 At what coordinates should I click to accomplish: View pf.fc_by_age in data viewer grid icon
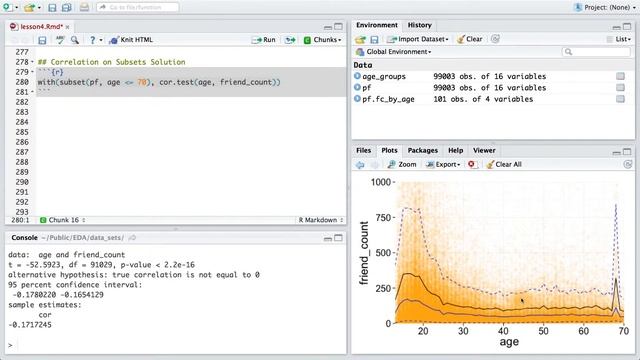[620, 99]
